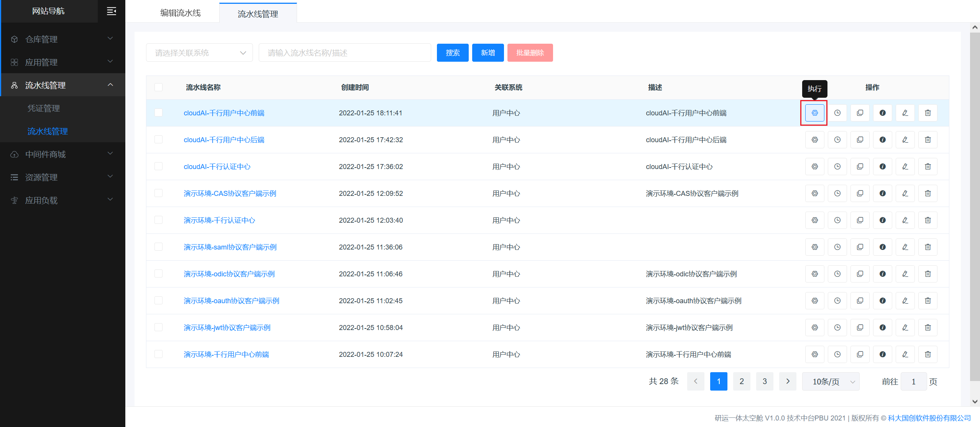The height and width of the screenshot is (427, 980).
Task: Click the copy icon for 演示环境-saml协议客户端示例 row
Action: (860, 247)
